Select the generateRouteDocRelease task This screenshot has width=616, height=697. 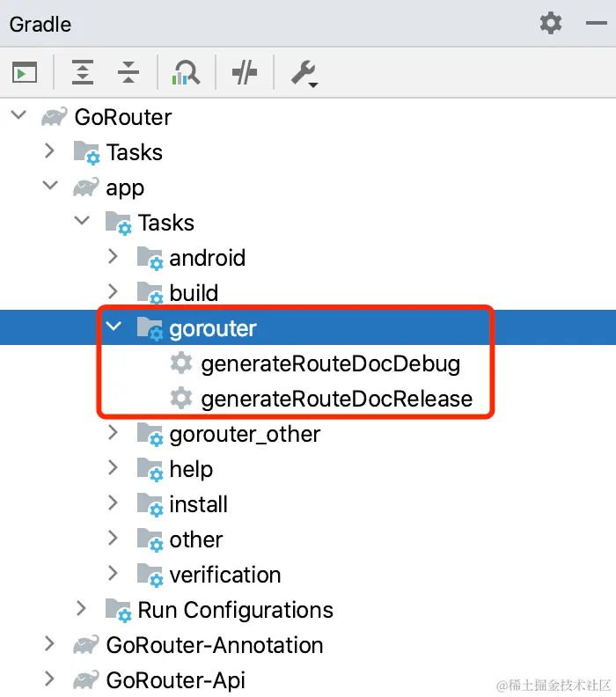(336, 400)
